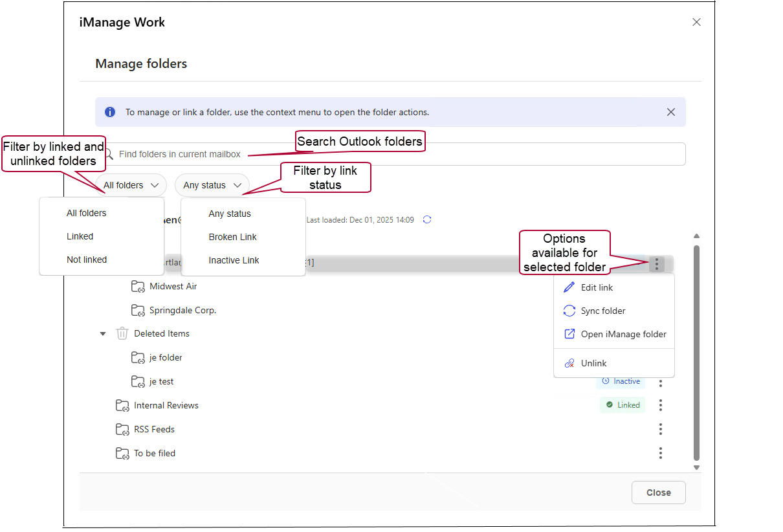Open the Any status filter dropdown
The height and width of the screenshot is (532, 783).
pos(212,185)
